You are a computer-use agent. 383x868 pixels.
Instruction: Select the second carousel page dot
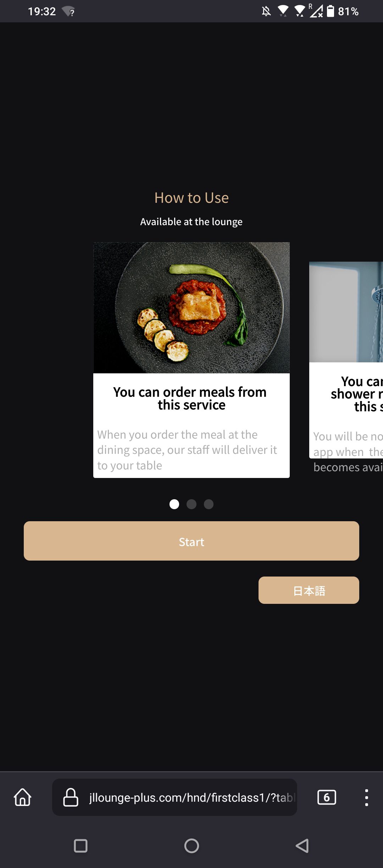click(191, 504)
